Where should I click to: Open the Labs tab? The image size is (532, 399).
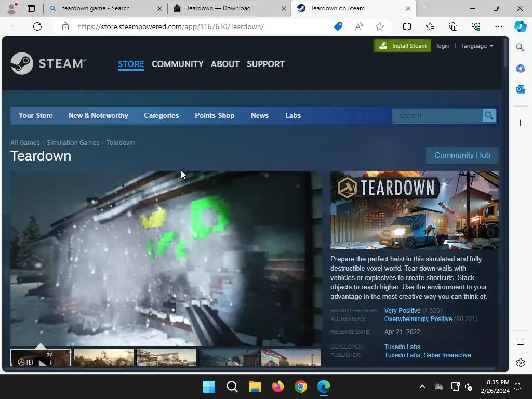point(293,116)
